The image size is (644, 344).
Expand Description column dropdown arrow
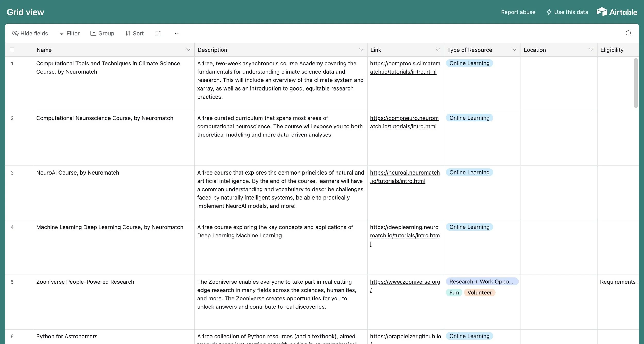[361, 50]
